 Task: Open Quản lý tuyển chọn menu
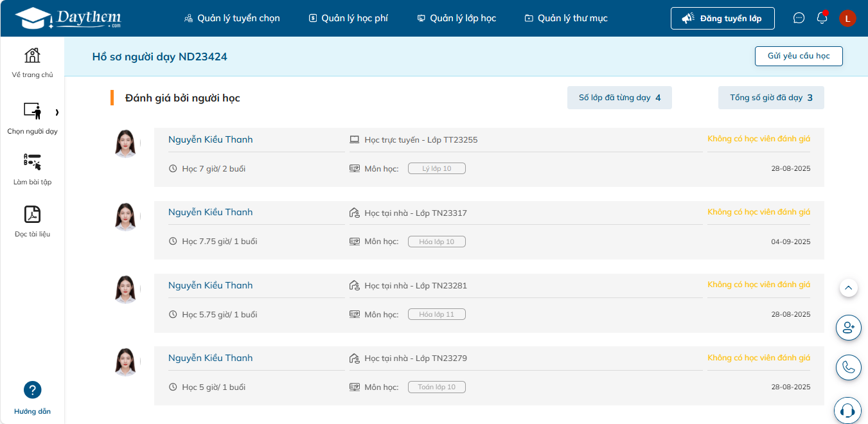click(231, 18)
